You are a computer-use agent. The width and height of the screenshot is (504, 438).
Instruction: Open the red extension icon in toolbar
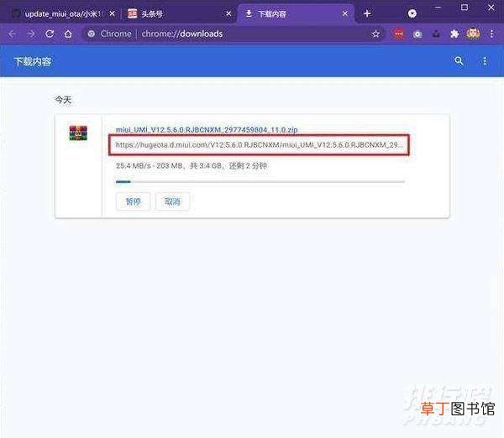(x=398, y=34)
